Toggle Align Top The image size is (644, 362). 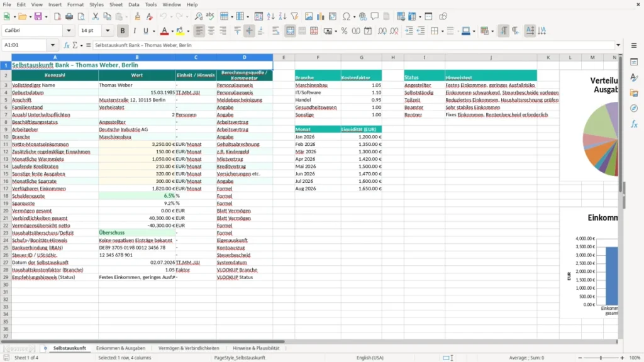coord(237,31)
